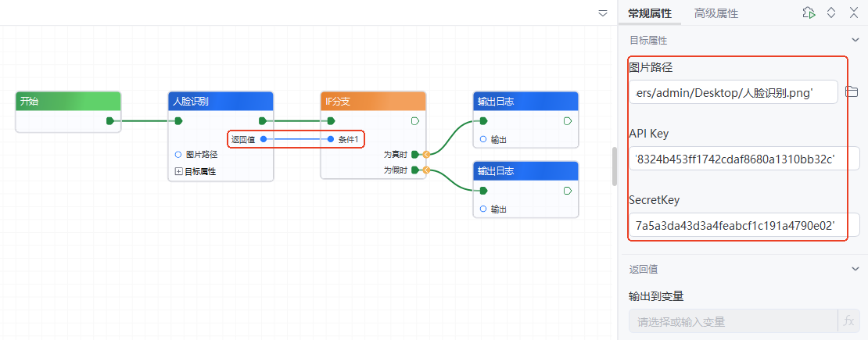Browse for image file using folder icon
The width and height of the screenshot is (868, 340).
(852, 92)
